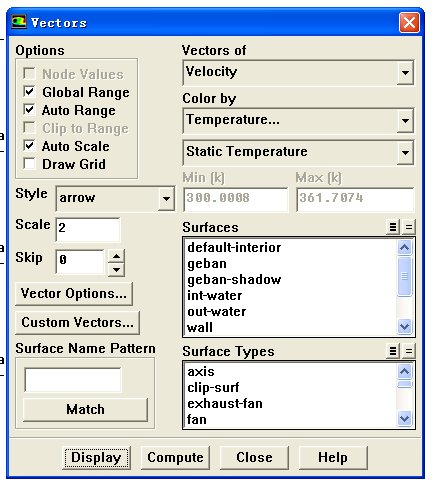Click the Vector Options button
Viewport: 432px width, 483px height.
[x=74, y=294]
